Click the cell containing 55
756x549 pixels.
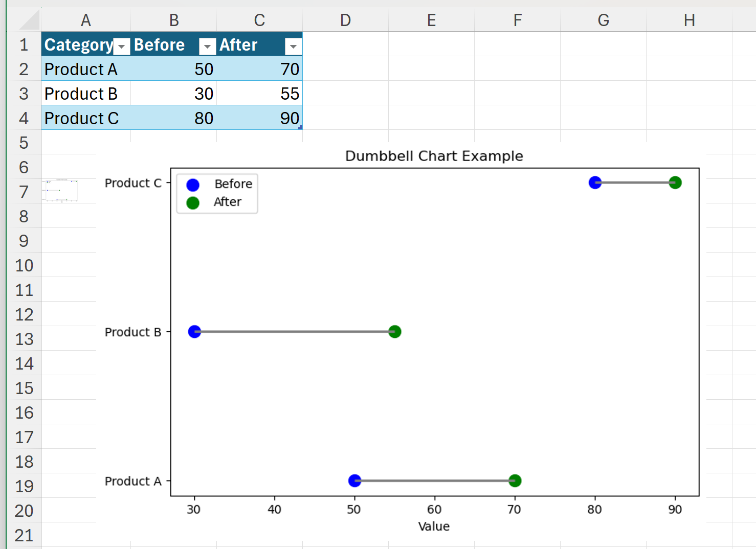(259, 94)
